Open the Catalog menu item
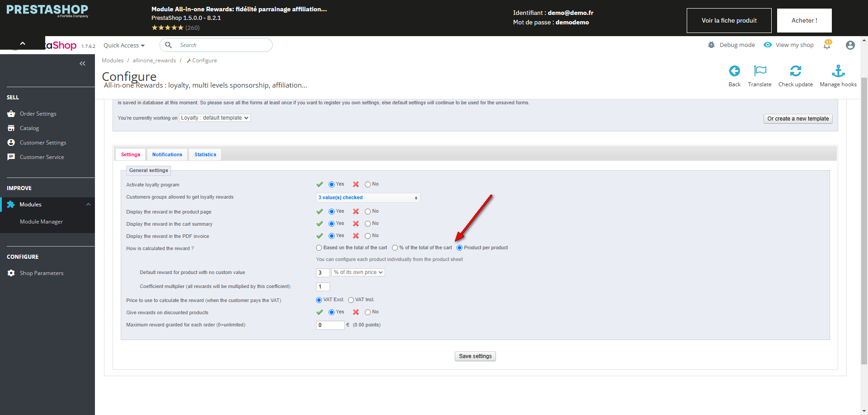This screenshot has width=868, height=415. click(x=29, y=128)
